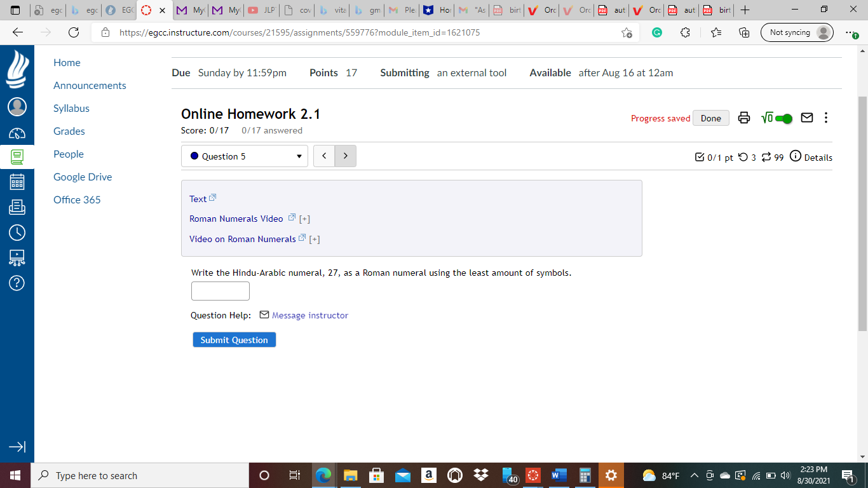Open the History clock icon in sidebar
The height and width of the screenshot is (488, 868).
17,233
